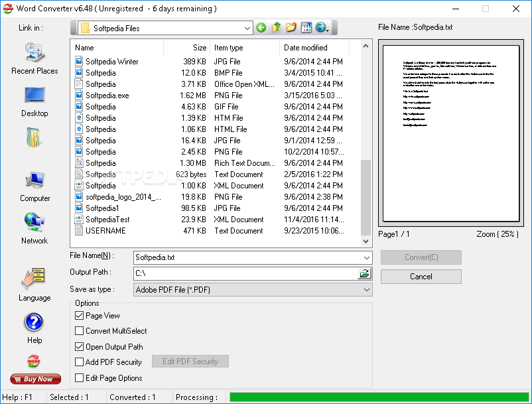Screen dimensions: 532x404
Task: Open the globe tools dropdown icon
Action: [322, 27]
